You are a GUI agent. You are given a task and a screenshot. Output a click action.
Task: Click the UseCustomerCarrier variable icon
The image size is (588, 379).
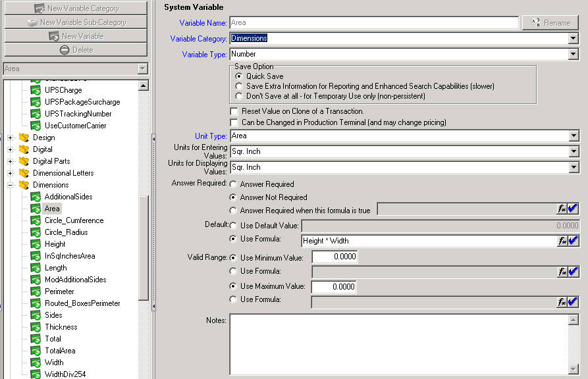(36, 126)
